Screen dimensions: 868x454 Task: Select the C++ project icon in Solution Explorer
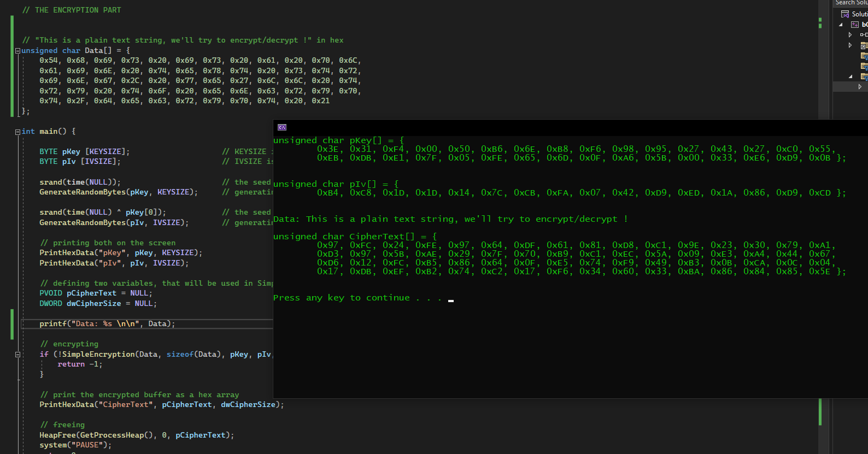(855, 25)
